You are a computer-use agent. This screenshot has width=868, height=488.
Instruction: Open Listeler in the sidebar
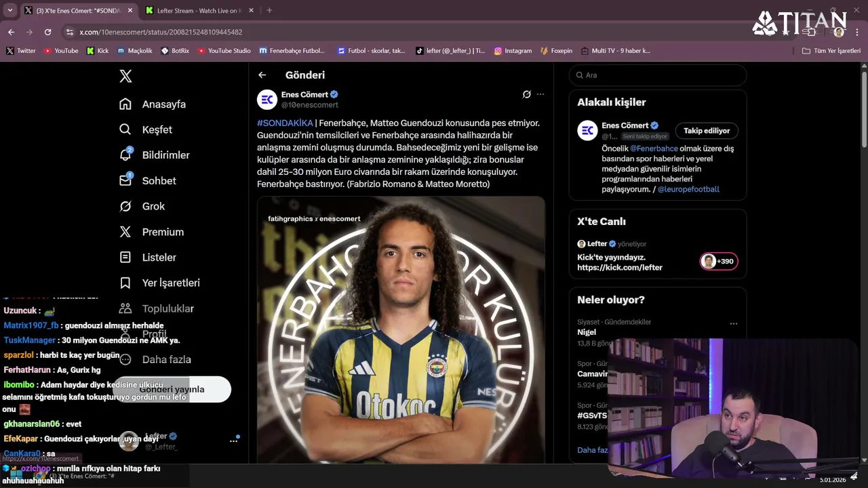pyautogui.click(x=148, y=258)
